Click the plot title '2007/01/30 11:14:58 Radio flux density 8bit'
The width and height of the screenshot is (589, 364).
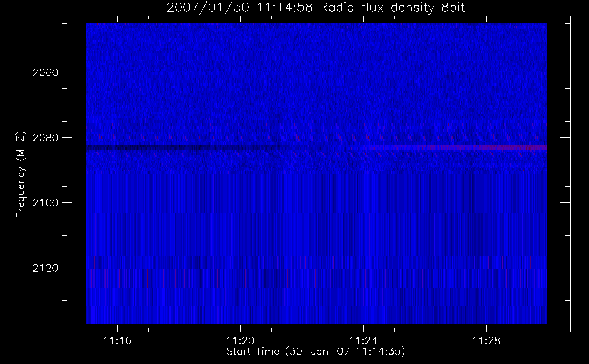click(x=316, y=8)
